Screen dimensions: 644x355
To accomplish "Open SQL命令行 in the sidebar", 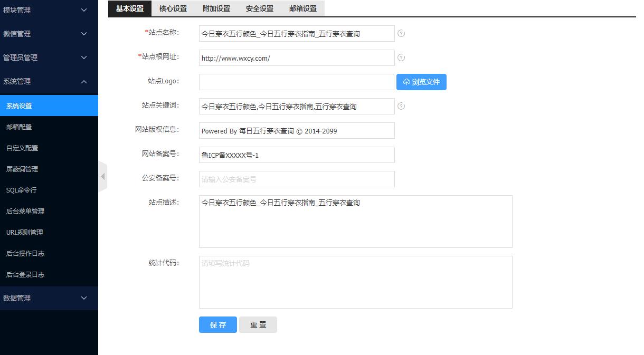I will point(21,190).
